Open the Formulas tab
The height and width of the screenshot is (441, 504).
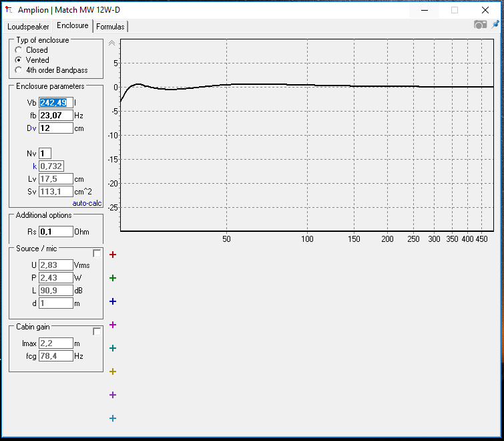[x=110, y=27]
